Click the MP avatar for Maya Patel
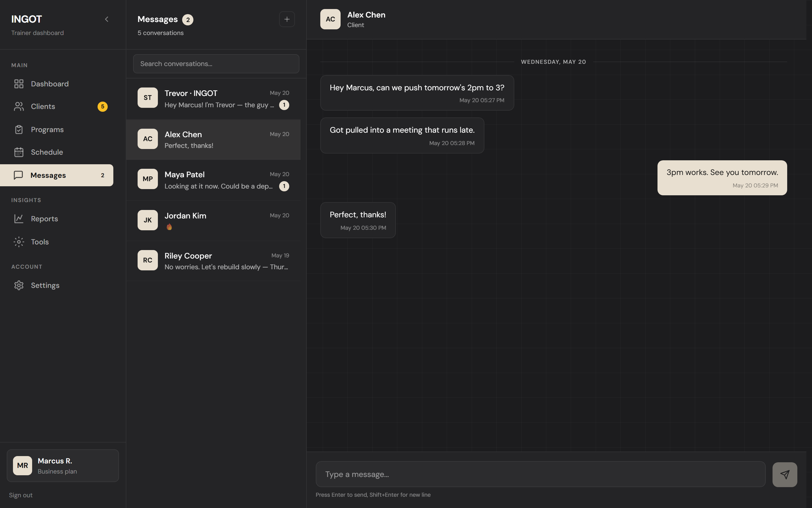Image resolution: width=812 pixels, height=508 pixels. 148,179
